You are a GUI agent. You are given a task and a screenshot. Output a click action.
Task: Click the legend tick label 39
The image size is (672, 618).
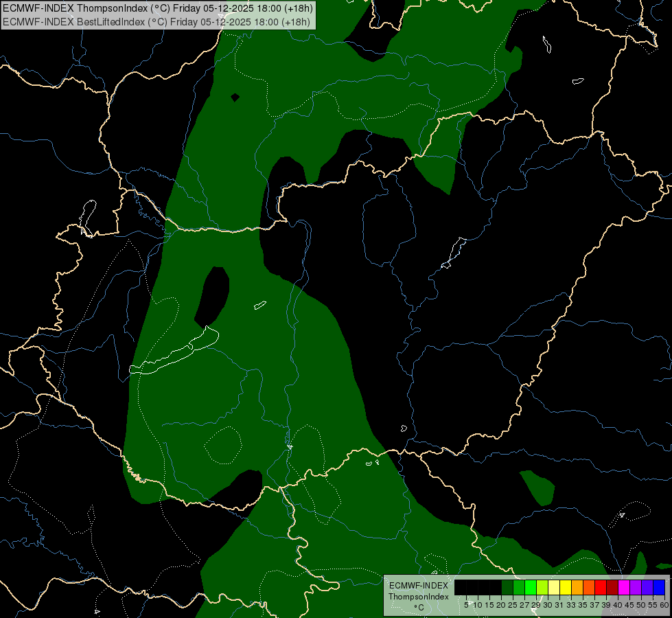(606, 605)
